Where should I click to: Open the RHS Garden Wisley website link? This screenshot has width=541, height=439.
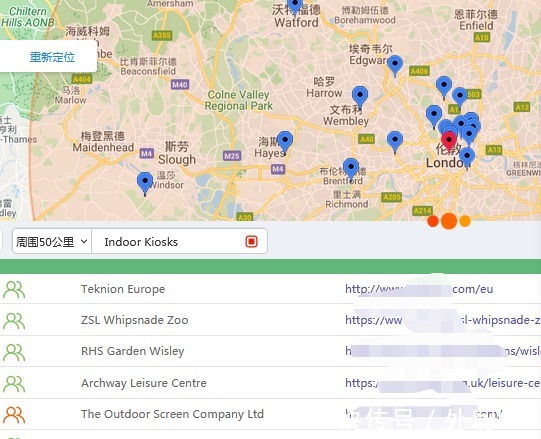coord(443,351)
